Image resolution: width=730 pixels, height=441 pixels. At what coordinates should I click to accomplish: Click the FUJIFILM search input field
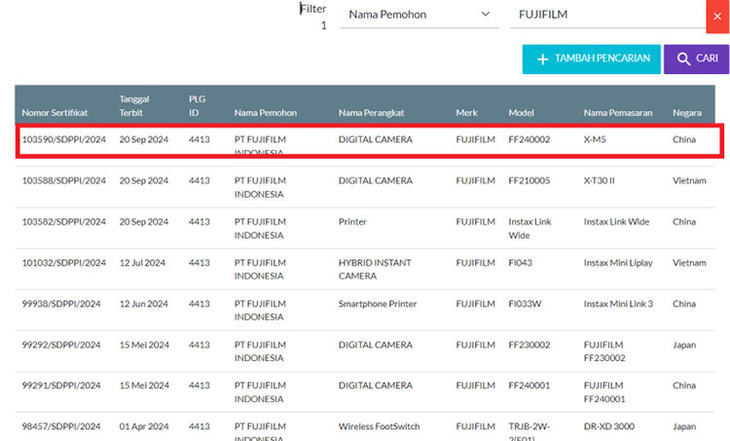point(608,14)
